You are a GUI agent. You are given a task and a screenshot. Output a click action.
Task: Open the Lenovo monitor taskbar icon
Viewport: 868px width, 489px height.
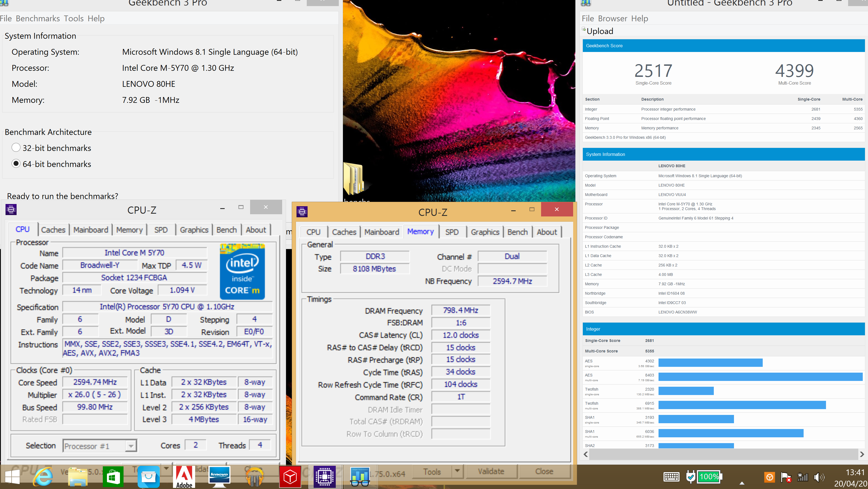219,477
